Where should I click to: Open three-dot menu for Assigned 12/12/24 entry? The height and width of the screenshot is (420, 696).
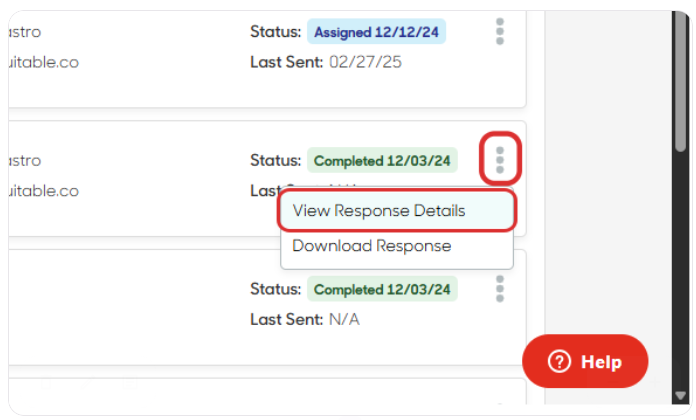500,32
